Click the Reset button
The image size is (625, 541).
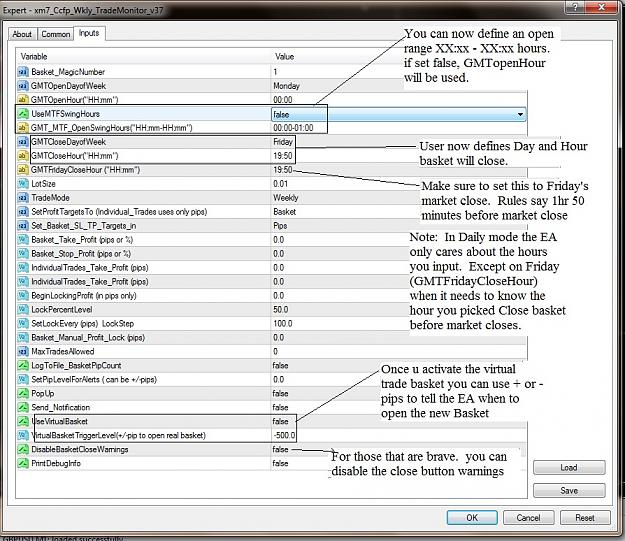[x=585, y=517]
